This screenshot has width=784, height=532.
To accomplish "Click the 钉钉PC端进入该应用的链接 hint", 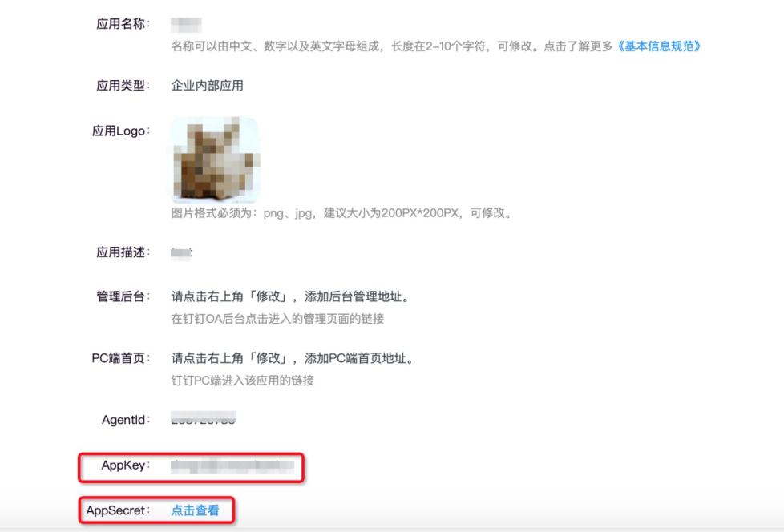I will [242, 381].
